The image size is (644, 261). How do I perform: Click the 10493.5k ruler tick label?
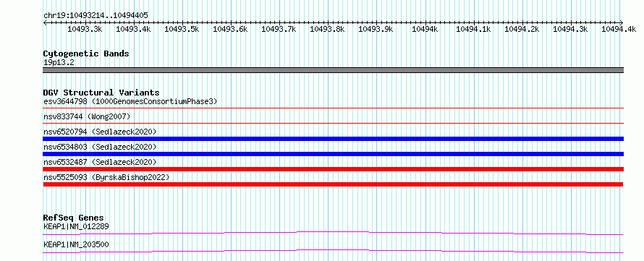182,29
